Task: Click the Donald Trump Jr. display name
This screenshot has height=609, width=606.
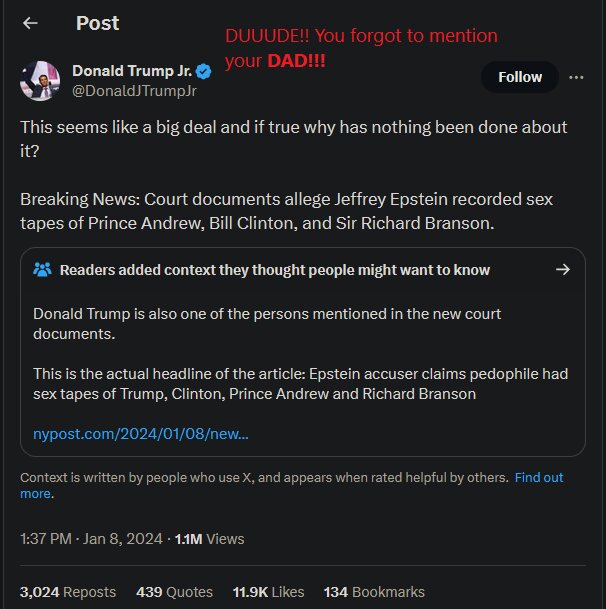Action: 132,71
